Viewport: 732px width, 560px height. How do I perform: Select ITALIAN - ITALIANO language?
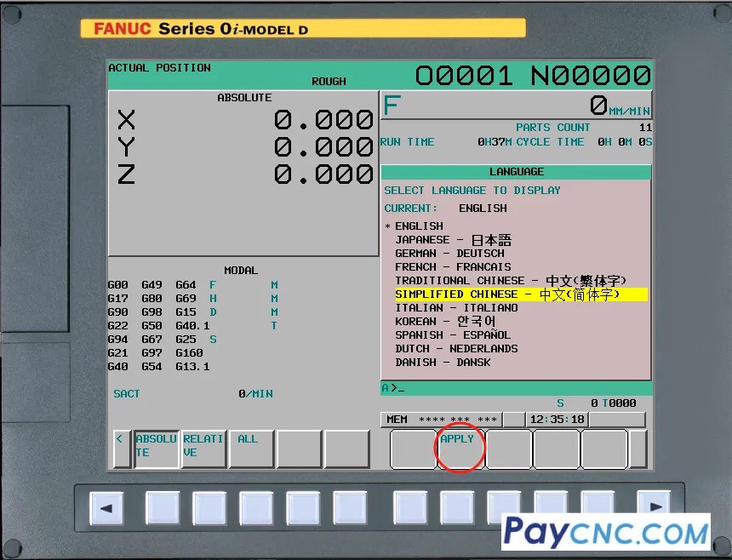pyautogui.click(x=456, y=308)
